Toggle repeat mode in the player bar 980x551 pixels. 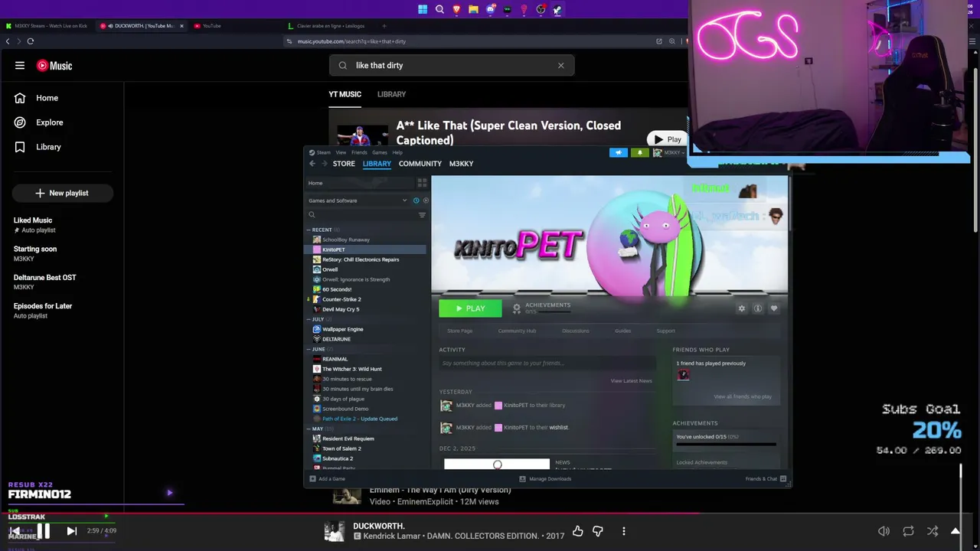(x=908, y=531)
